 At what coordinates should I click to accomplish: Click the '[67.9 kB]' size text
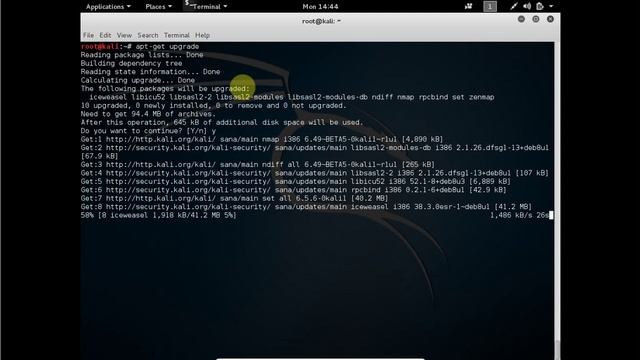(100, 156)
